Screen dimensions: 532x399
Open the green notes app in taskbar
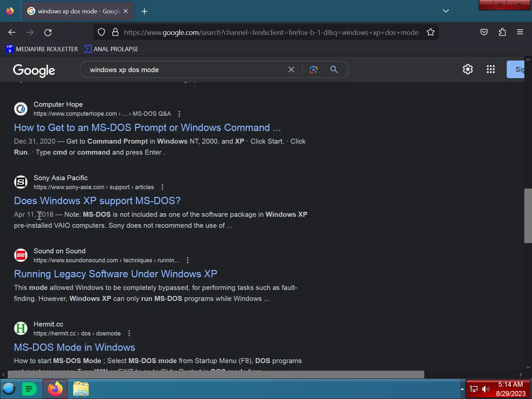point(29,389)
